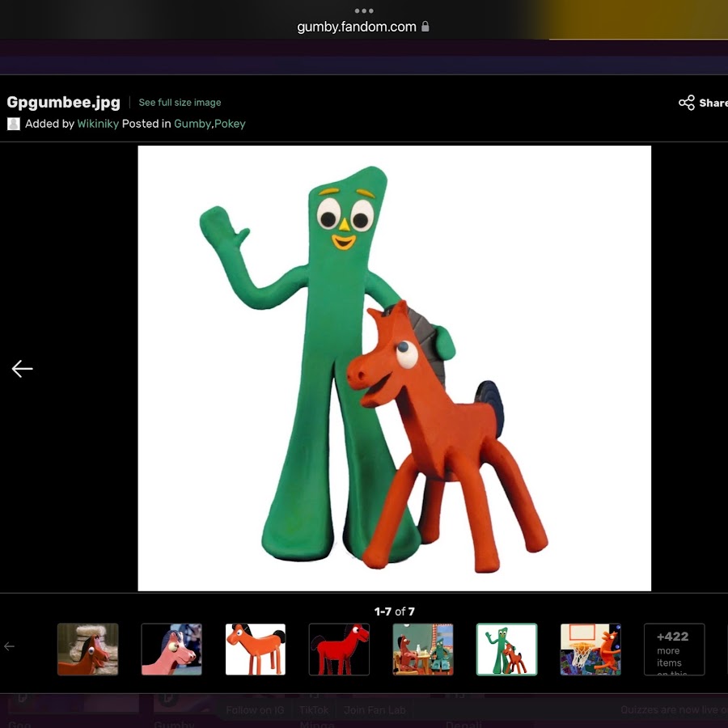Screen dimensions: 728x728
Task: Select the Pokey basketball hoop thumbnail
Action: click(x=590, y=649)
